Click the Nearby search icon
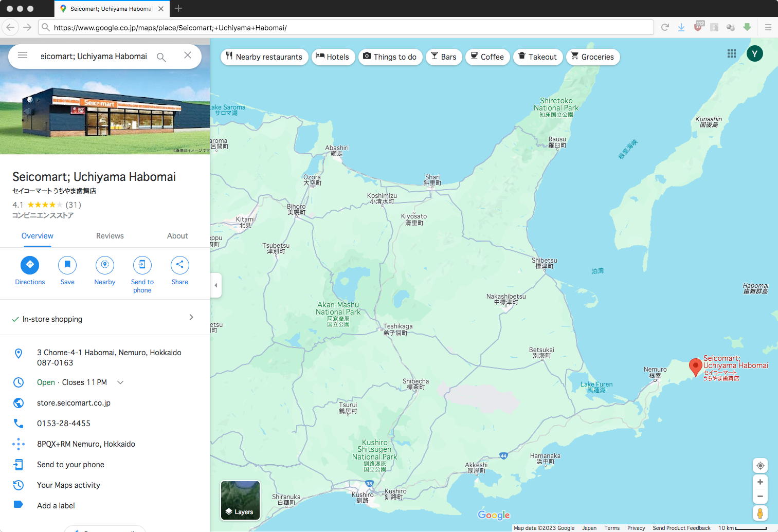 [105, 265]
